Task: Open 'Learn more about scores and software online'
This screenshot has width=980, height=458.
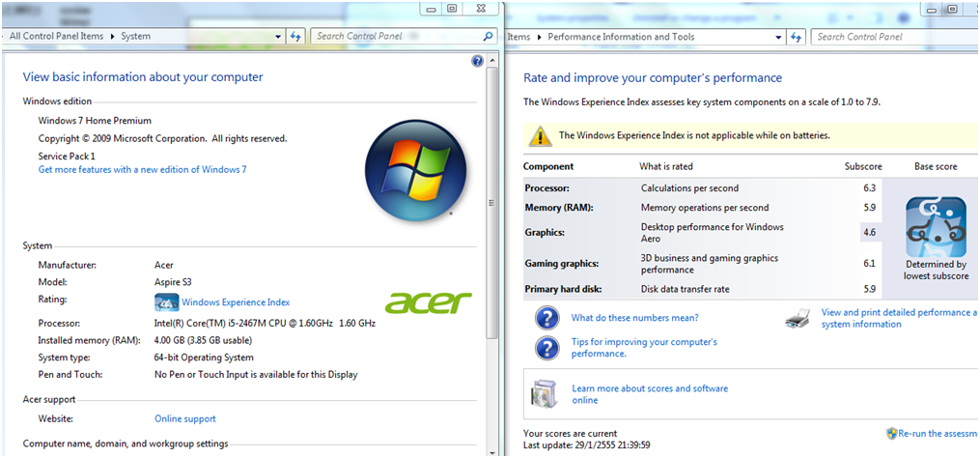Action: pyautogui.click(x=650, y=394)
